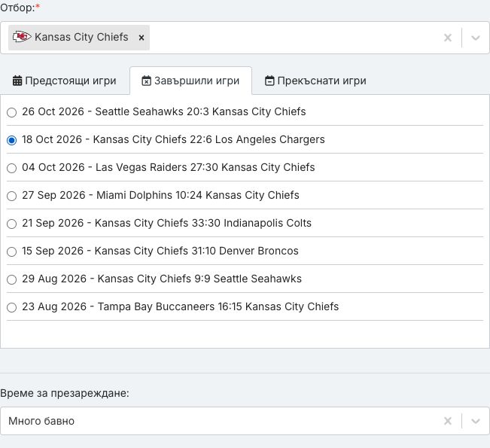Select the 15 Sep 2026 Broncos game radio
490x448 pixels.
click(11, 251)
